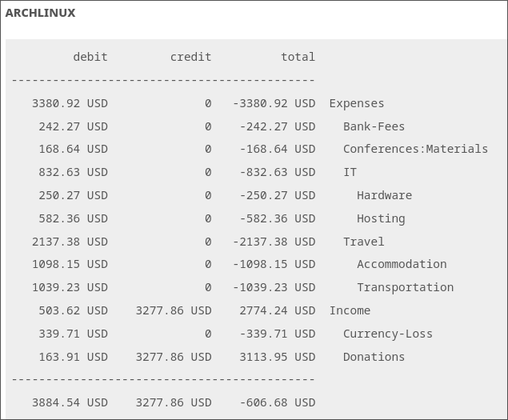Click the ARCHLINUX heading
Viewport: 508px width, 420px height.
(40, 13)
